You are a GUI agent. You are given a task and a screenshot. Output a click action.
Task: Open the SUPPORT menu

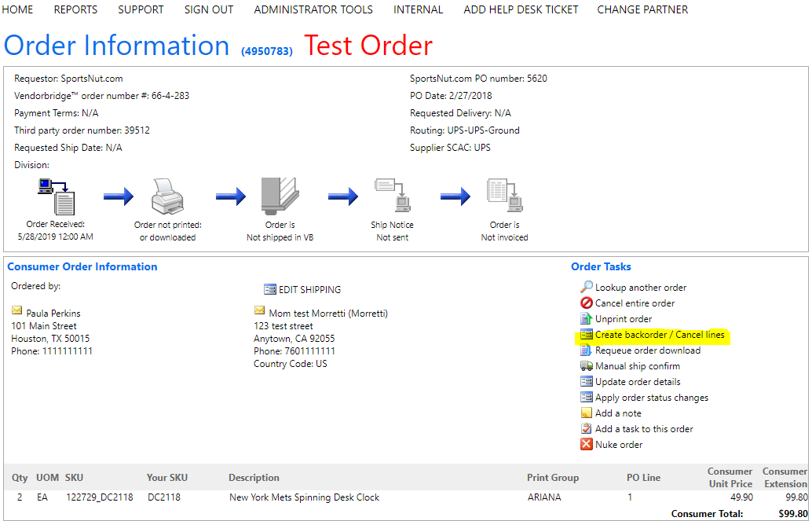pyautogui.click(x=141, y=9)
